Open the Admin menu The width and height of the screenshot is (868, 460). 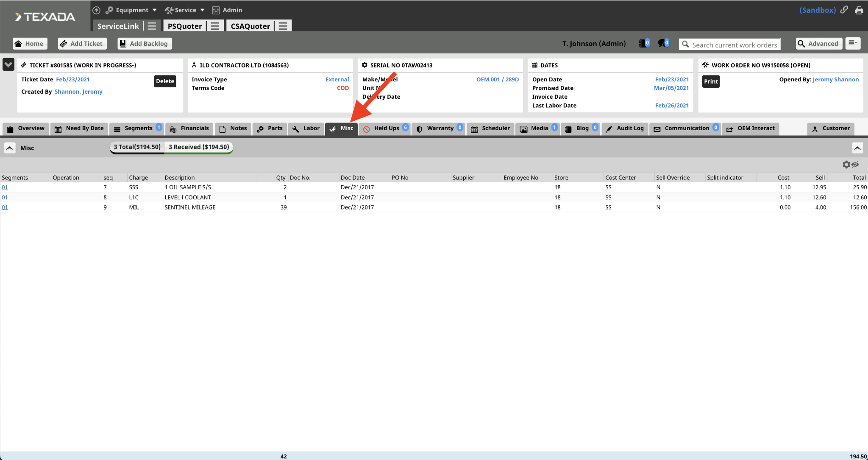pyautogui.click(x=227, y=10)
